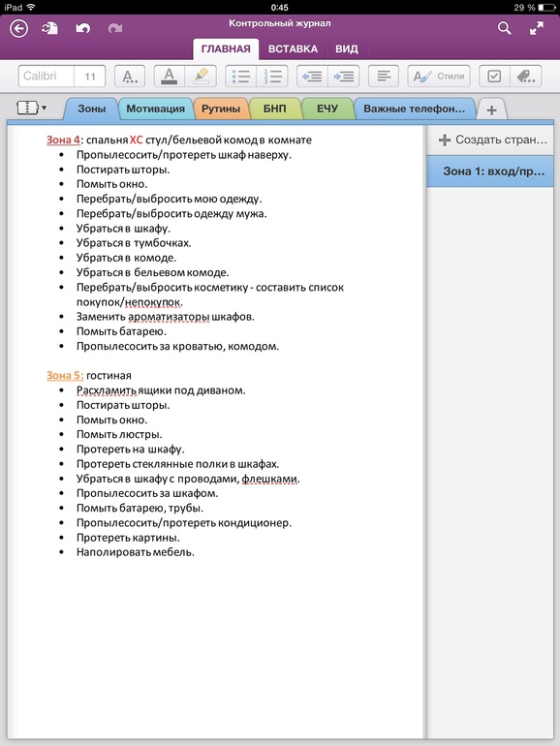Apply bulleted list formatting

241,77
